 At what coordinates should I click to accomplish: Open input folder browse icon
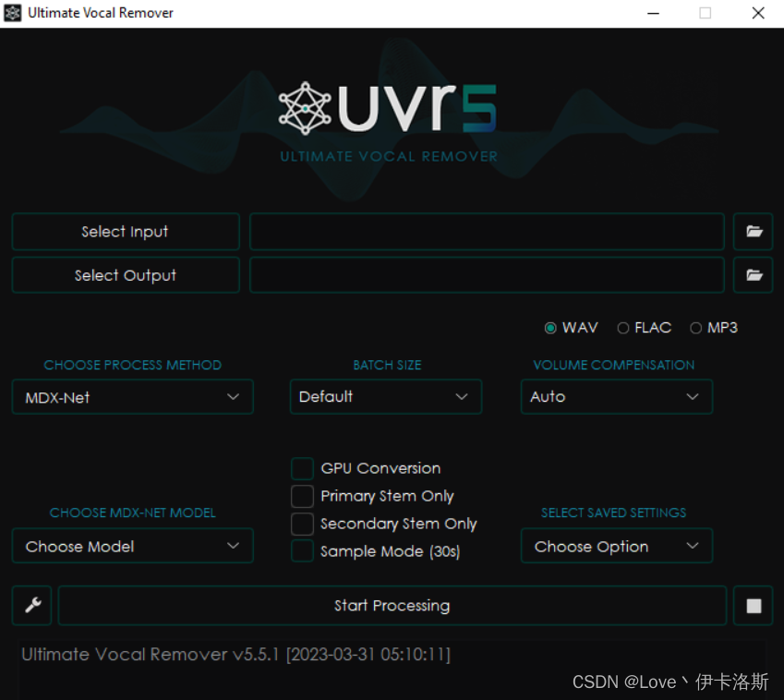pyautogui.click(x=753, y=232)
